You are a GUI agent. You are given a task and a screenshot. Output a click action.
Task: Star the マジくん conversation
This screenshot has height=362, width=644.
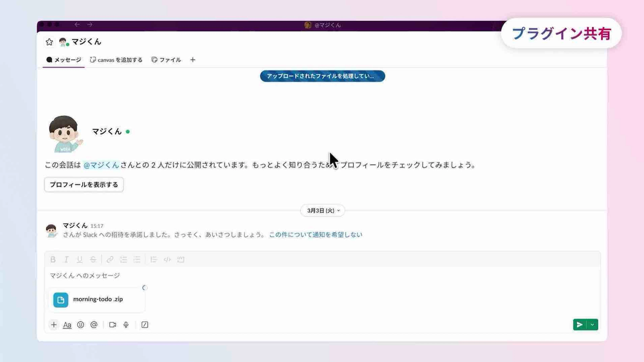tap(49, 42)
